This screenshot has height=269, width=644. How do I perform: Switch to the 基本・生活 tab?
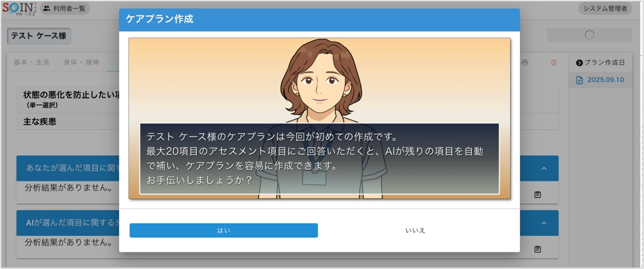(x=31, y=62)
